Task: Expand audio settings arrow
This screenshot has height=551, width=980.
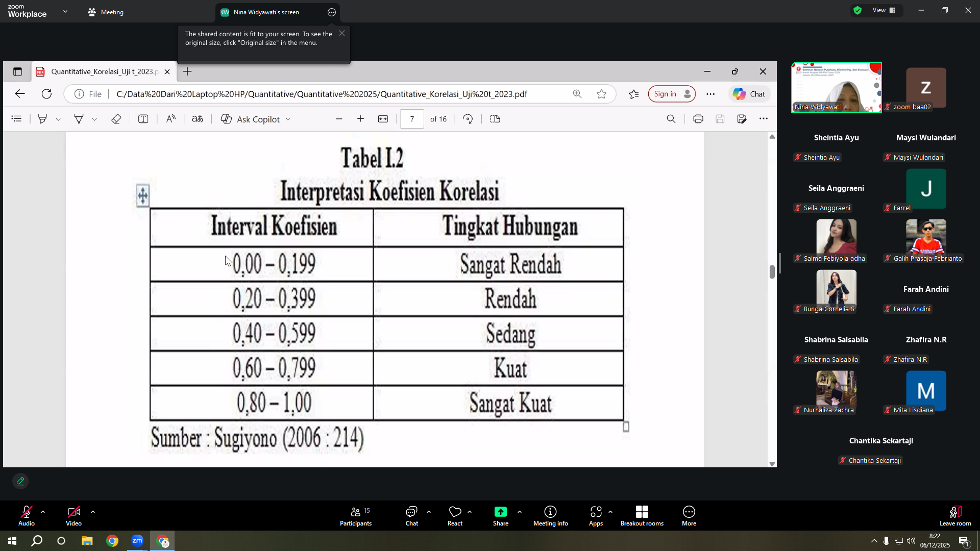Action: coord(43,512)
